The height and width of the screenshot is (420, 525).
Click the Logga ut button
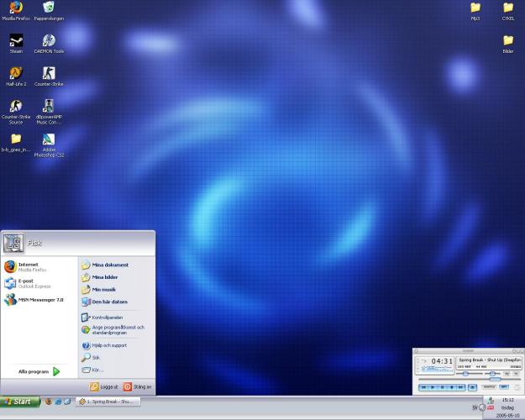(104, 386)
